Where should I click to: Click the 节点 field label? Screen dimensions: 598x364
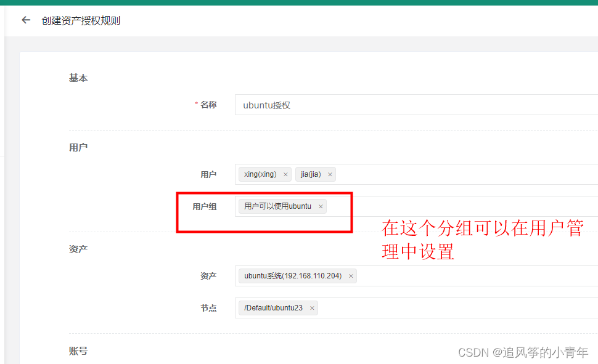pos(208,308)
